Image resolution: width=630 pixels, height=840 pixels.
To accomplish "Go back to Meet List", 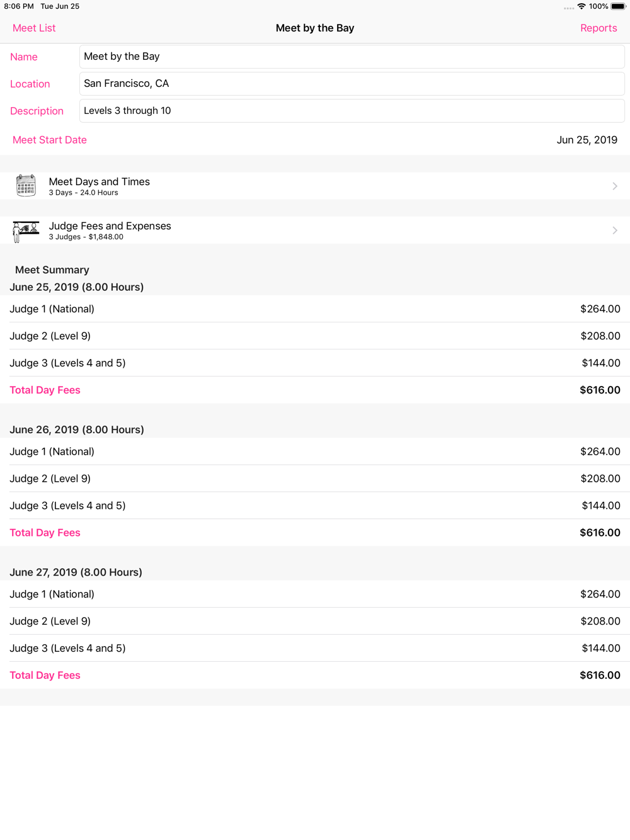I will [x=34, y=28].
